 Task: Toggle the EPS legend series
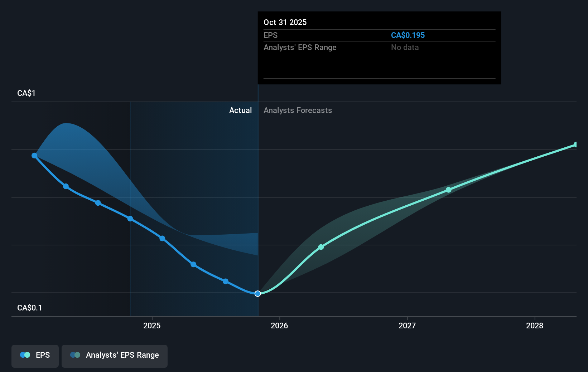[35, 356]
